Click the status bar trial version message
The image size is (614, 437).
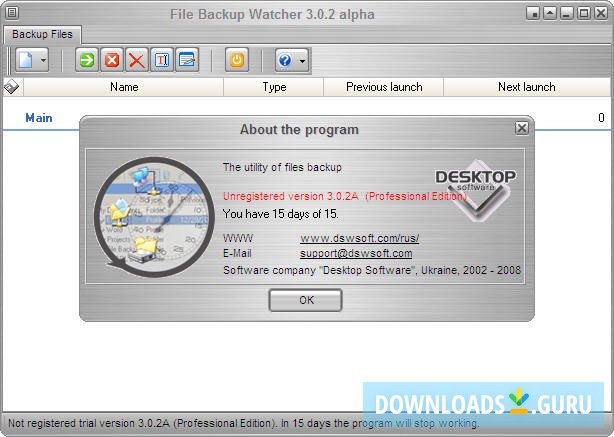click(x=244, y=423)
